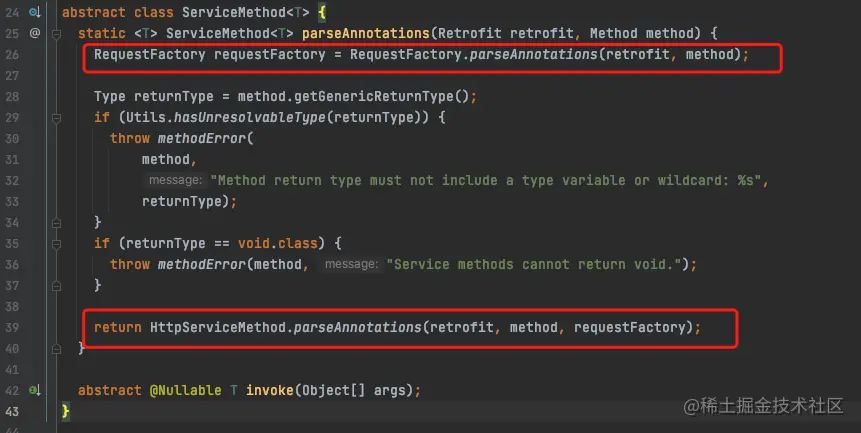Click "getGenericReturnType()" on line 28
This screenshot has width=861, height=433.
pos(382,96)
